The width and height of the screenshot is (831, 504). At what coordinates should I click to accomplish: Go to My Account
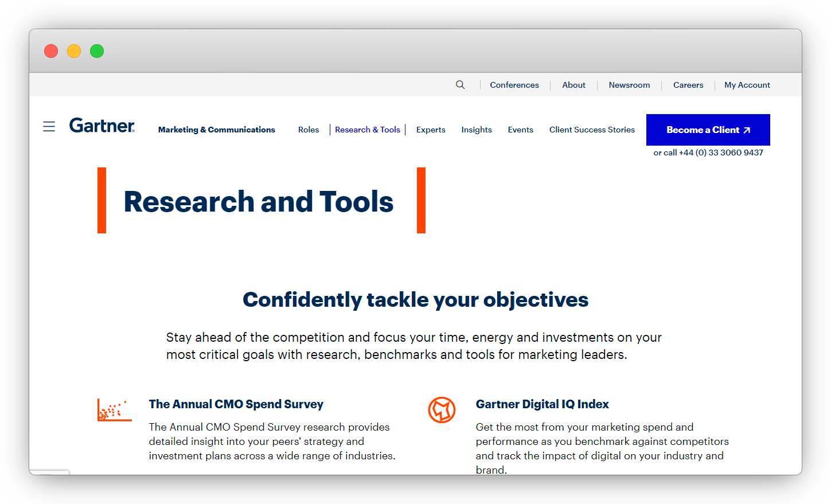click(x=747, y=84)
